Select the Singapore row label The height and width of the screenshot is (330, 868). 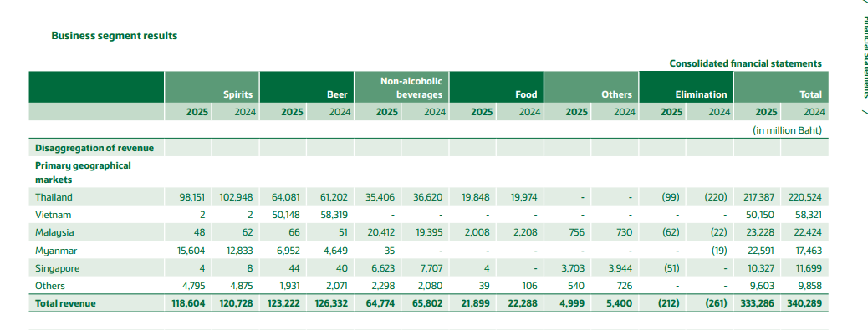coord(57,268)
